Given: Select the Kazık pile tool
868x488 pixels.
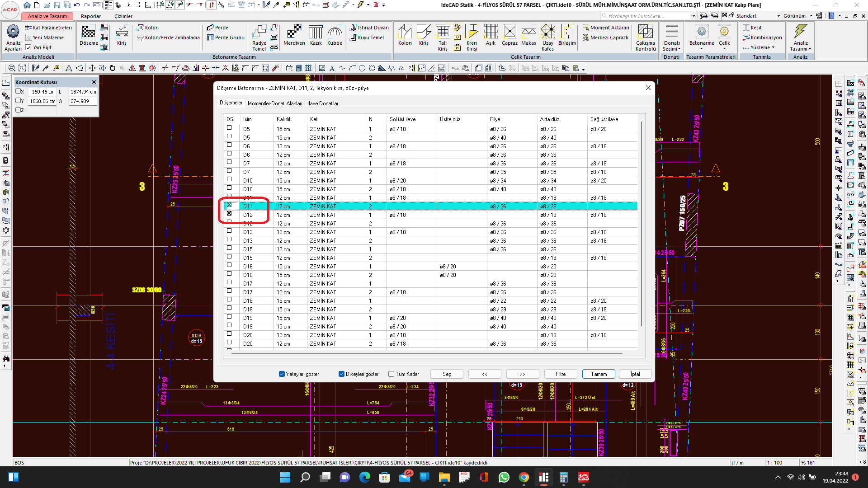Looking at the screenshot, I should [x=316, y=35].
